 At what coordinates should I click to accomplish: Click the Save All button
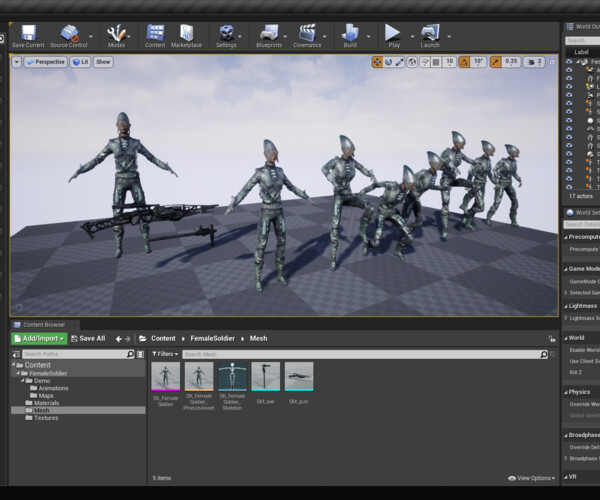pos(88,339)
